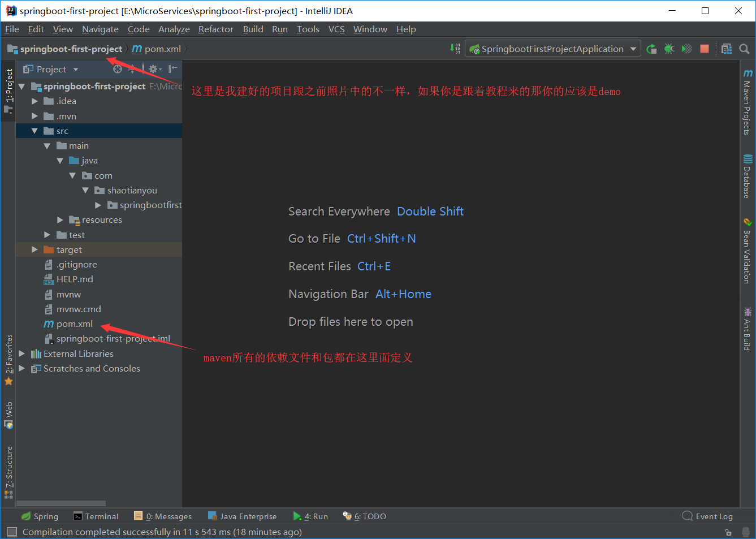Rerun SpringbootFirstProjectApplication with the green run icon
This screenshot has height=539, width=756.
[x=651, y=49]
